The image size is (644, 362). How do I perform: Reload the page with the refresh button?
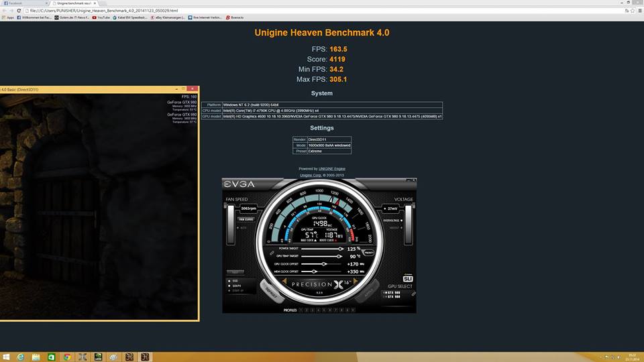19,11
